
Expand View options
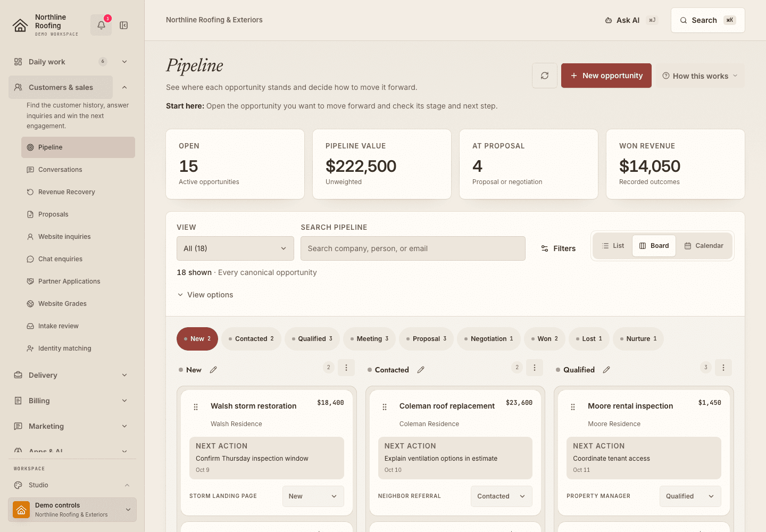[205, 295]
